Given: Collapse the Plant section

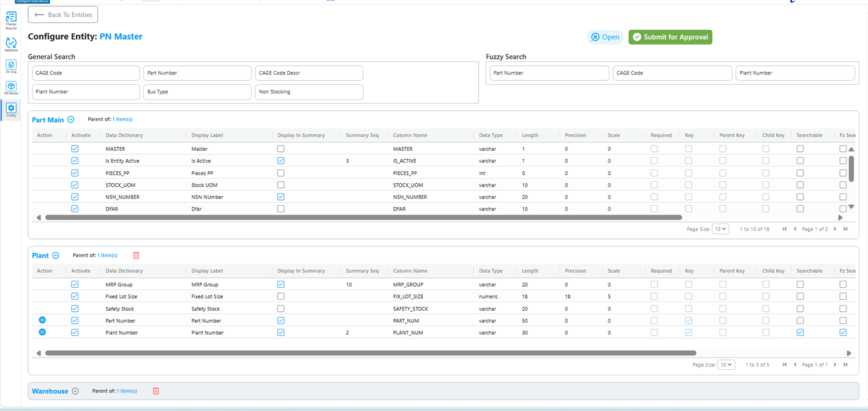Looking at the screenshot, I should pyautogui.click(x=56, y=256).
